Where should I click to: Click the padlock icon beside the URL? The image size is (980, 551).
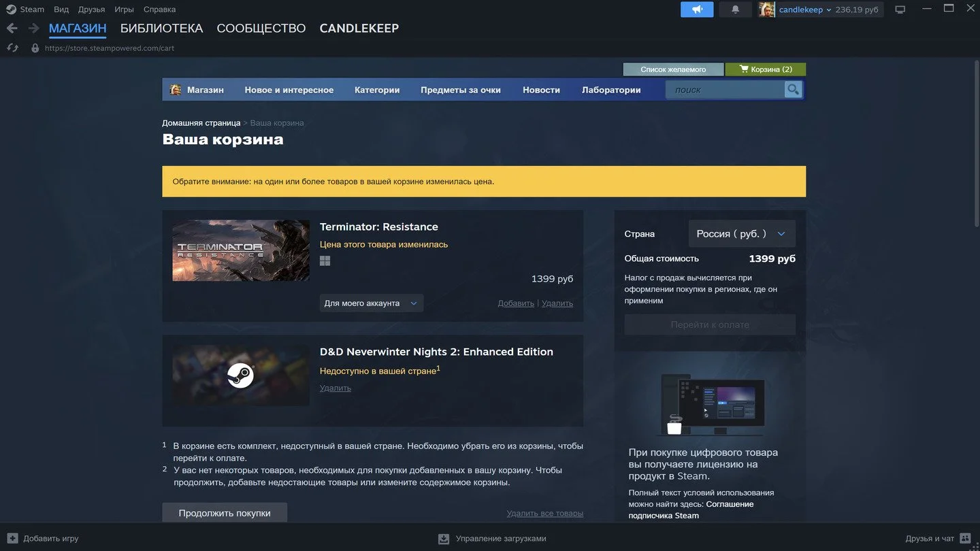[x=35, y=48]
